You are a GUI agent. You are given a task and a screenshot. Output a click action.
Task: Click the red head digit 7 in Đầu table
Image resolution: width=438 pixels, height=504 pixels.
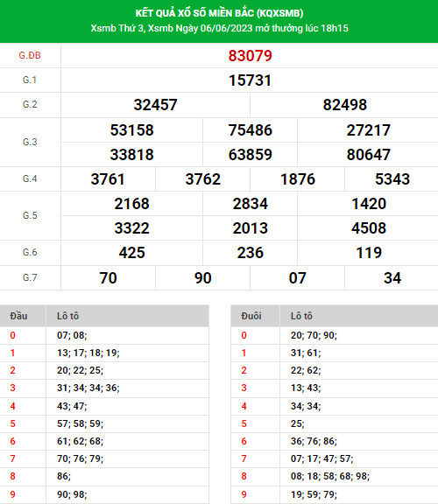[x=12, y=458]
